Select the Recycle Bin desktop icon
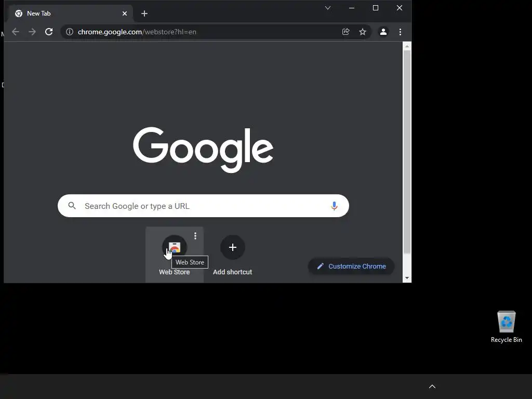 [506, 327]
